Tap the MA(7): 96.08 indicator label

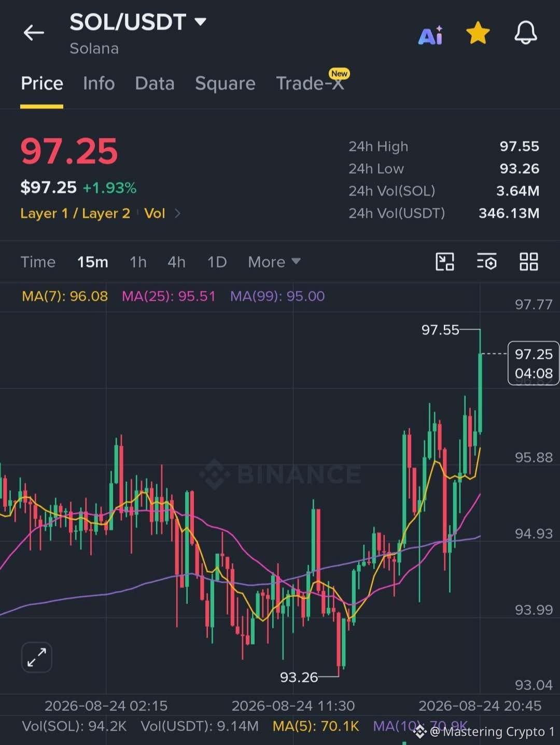[65, 296]
